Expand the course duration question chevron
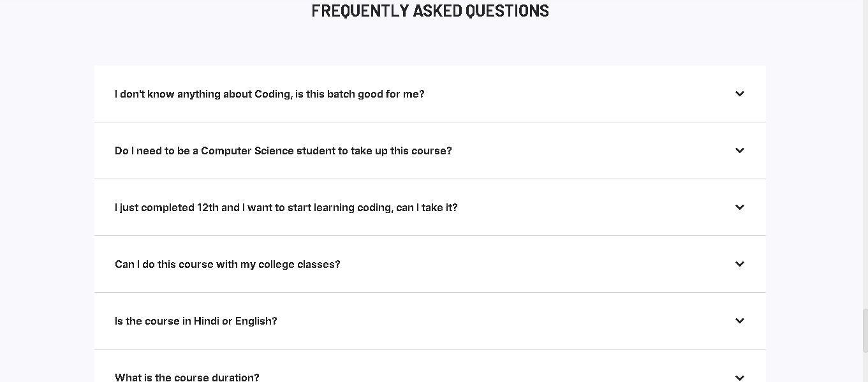The width and height of the screenshot is (868, 382). [x=739, y=376]
